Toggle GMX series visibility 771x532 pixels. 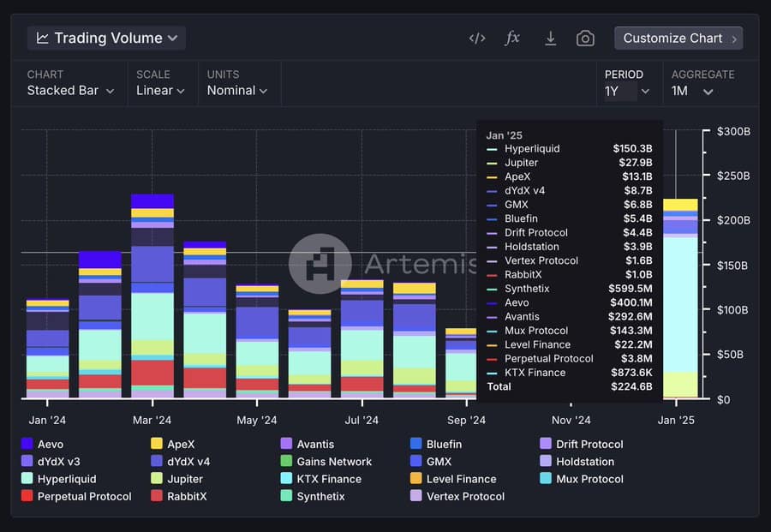point(439,462)
